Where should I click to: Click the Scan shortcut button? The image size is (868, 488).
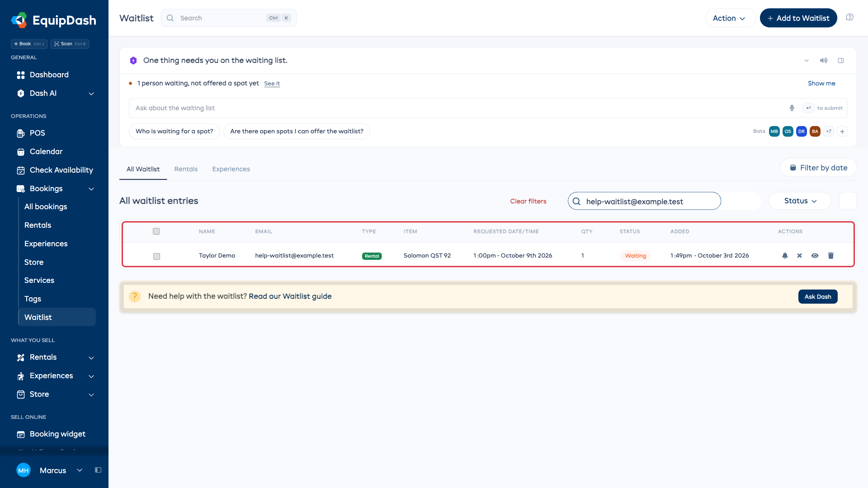(70, 44)
